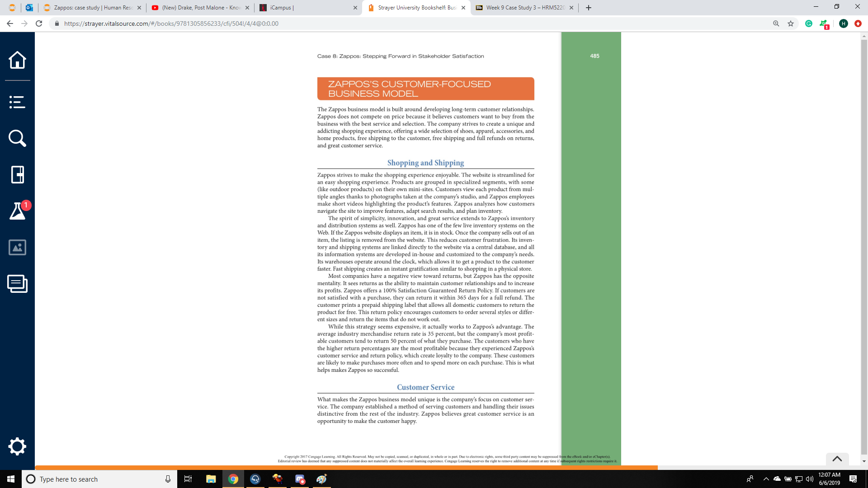Open the flask icon with notification badge

18,211
